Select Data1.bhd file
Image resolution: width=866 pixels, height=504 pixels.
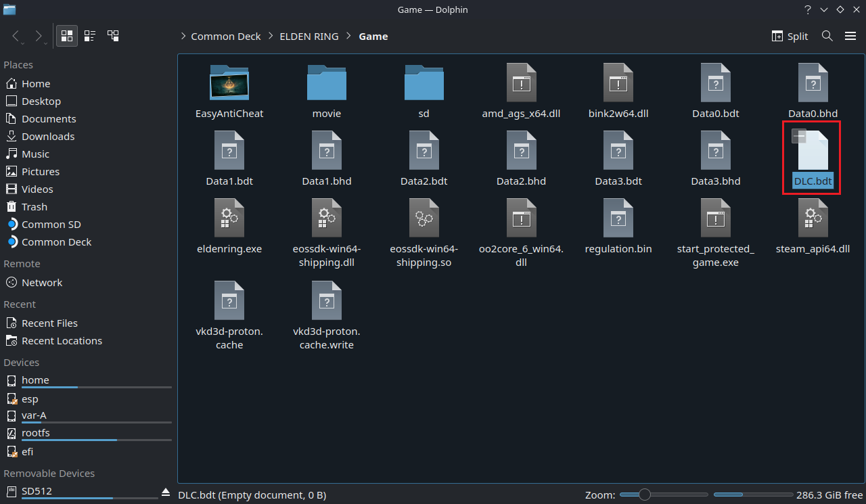click(327, 159)
